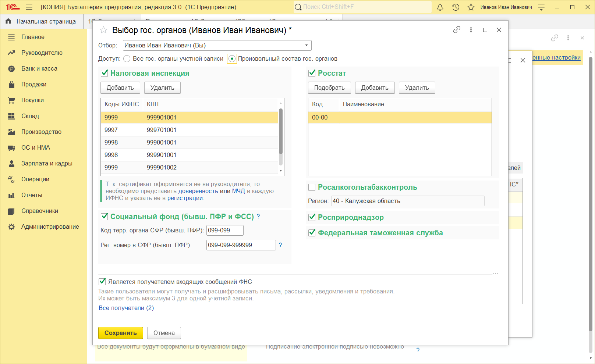Open the регистрации link
Image resolution: width=595 pixels, height=364 pixels.
point(185,198)
